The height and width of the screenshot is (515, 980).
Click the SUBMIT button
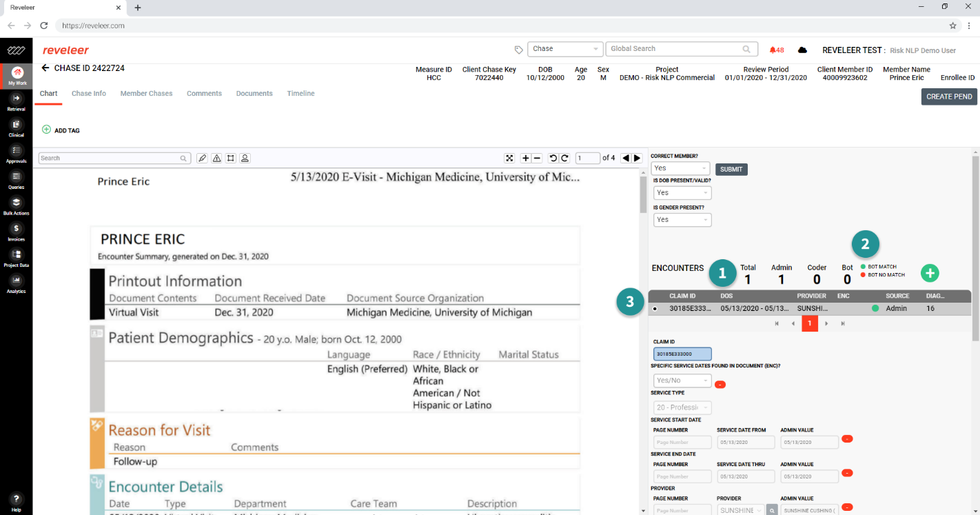pos(731,169)
